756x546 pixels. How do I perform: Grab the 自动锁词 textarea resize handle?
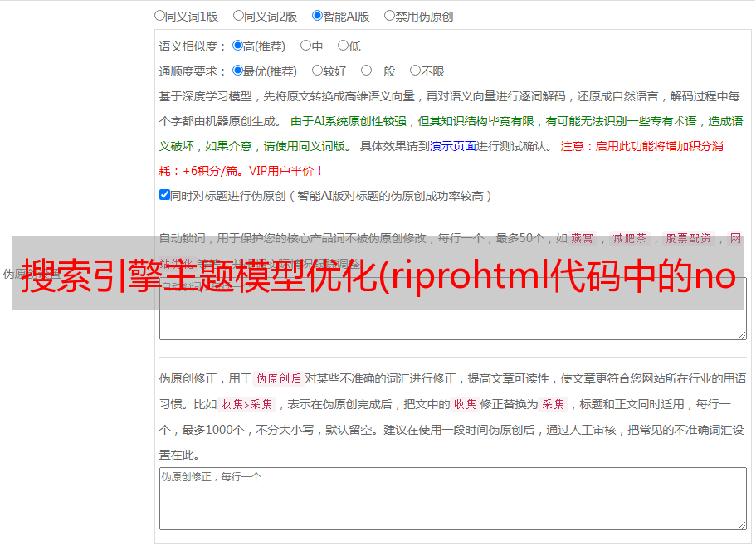(x=742, y=335)
